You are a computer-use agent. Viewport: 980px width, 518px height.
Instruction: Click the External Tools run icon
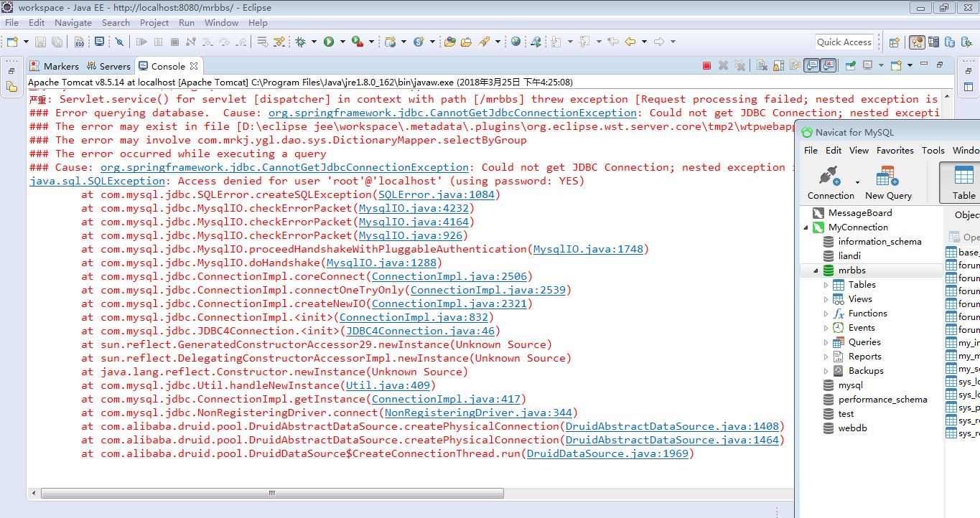(358, 42)
